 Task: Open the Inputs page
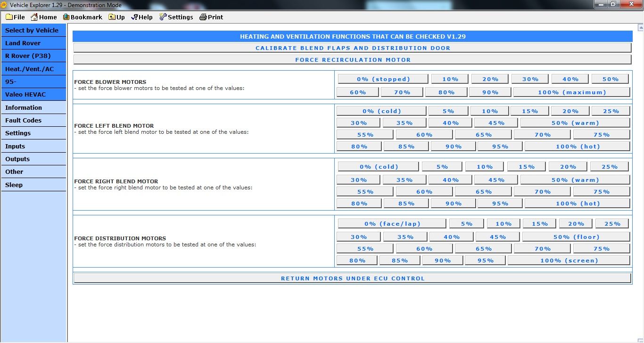click(x=33, y=146)
